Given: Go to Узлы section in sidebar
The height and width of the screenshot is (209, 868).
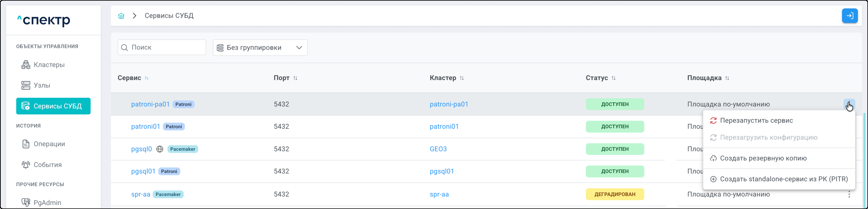Looking at the screenshot, I should (x=42, y=85).
